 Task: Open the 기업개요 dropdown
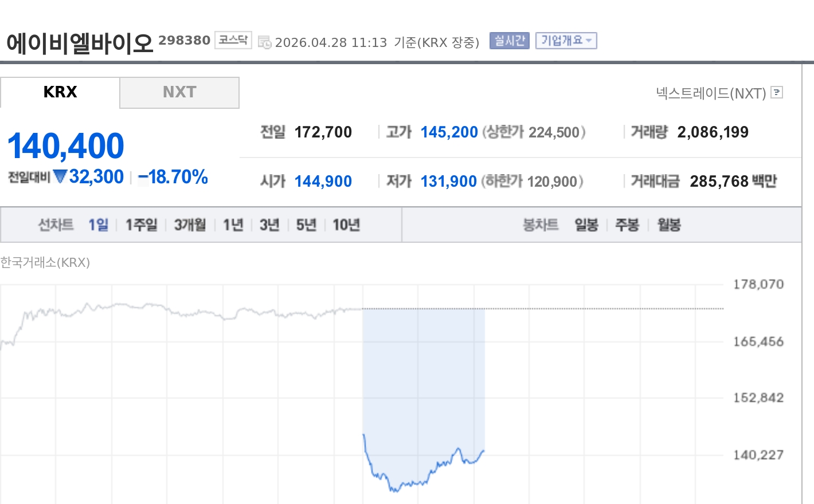pos(566,41)
